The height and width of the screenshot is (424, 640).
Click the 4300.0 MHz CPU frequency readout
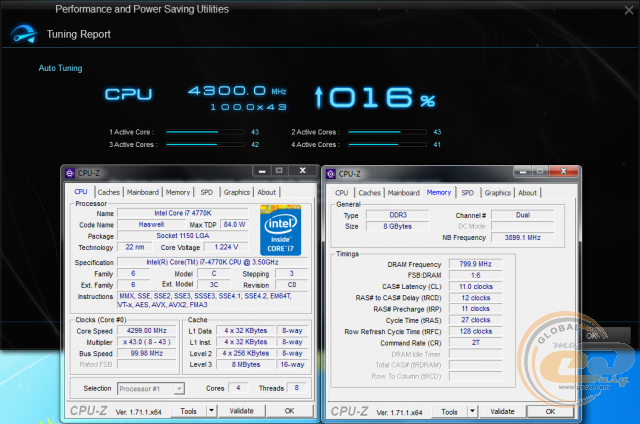point(237,91)
